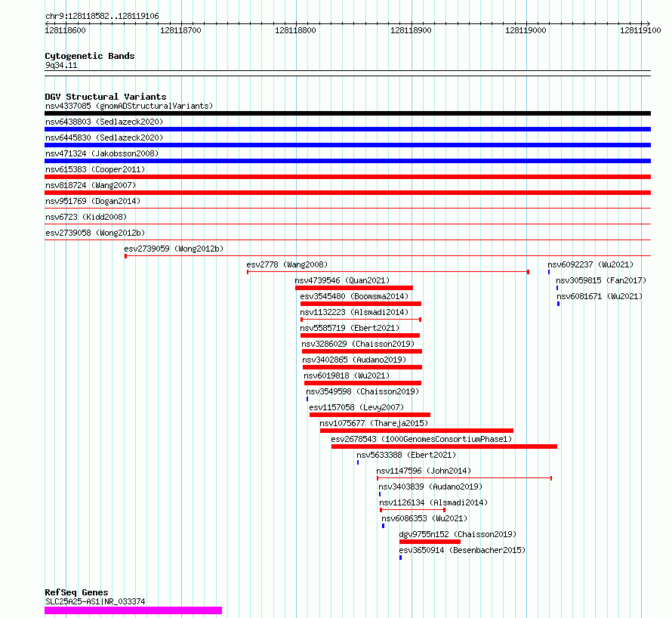Click the nsv3059815 (Fan2017) label
672x618 pixels.
pyautogui.click(x=601, y=280)
